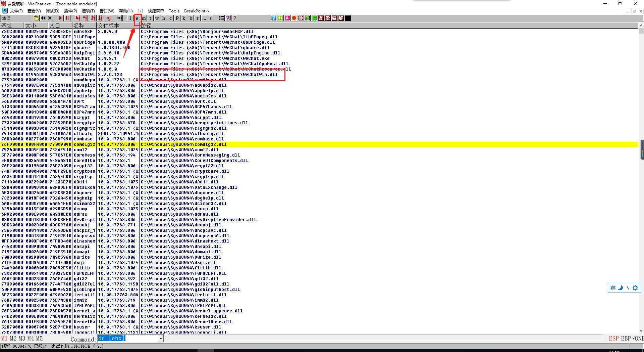Viewport: 644px width, 352px height.
Task: Sort modules by the 路径 column header
Action: pyautogui.click(x=389, y=26)
